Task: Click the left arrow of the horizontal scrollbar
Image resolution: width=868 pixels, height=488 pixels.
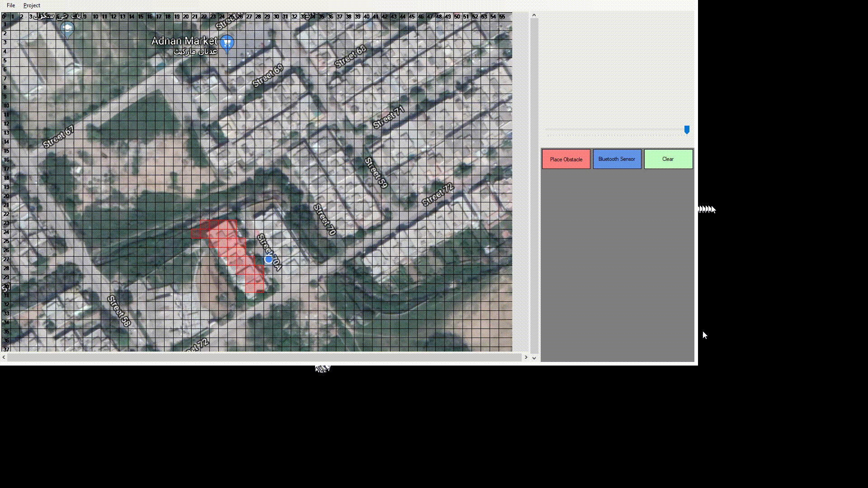Action: (5, 357)
